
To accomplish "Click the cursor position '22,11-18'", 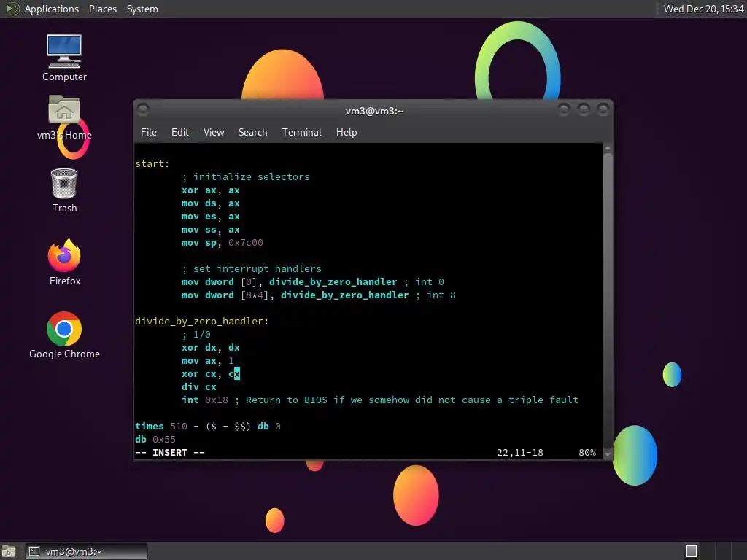I will pyautogui.click(x=519, y=452).
